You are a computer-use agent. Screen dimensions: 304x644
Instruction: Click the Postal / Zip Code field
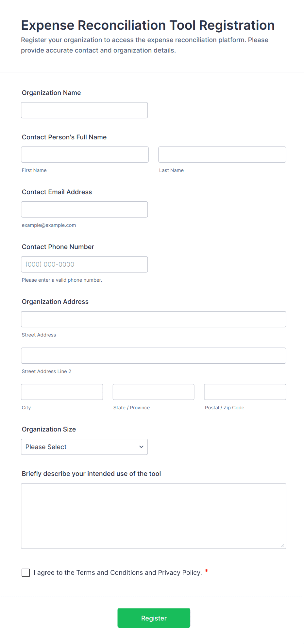pyautogui.click(x=245, y=392)
